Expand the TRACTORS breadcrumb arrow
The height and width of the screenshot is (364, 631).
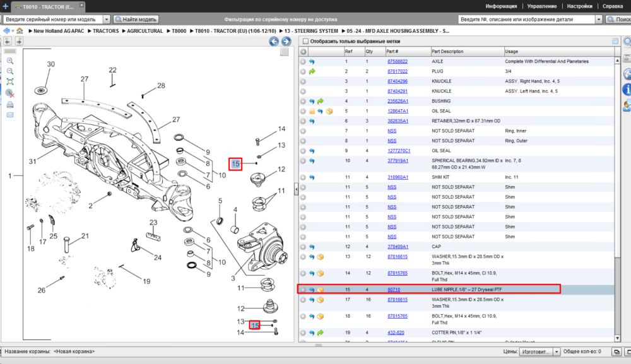click(89, 31)
